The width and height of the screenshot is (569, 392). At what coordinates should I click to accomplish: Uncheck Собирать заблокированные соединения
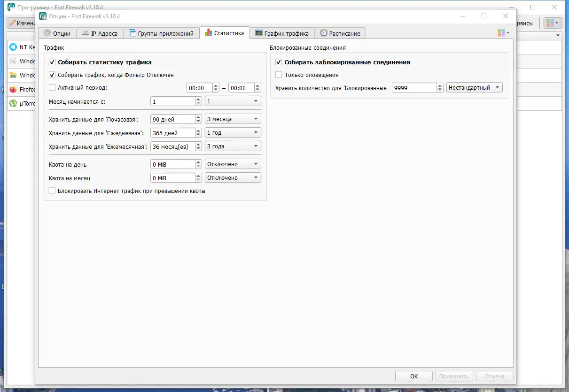(279, 62)
